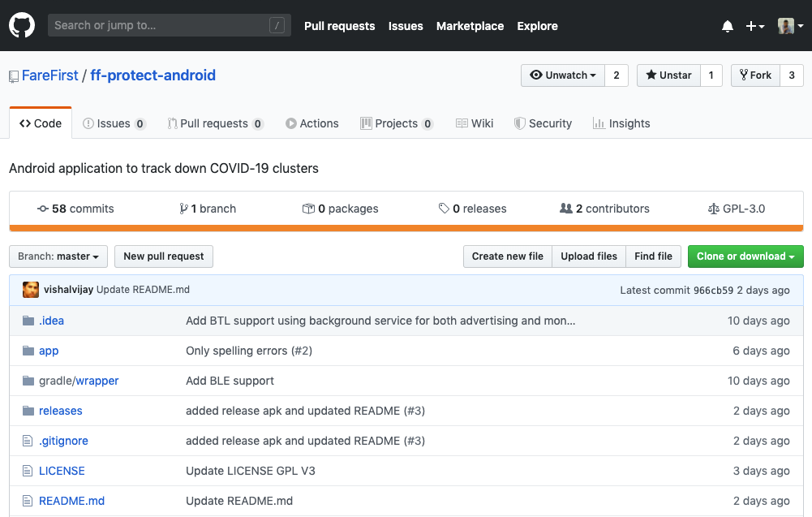Switch to the repository Pull requests tab
The width and height of the screenshot is (812, 517).
(x=216, y=123)
